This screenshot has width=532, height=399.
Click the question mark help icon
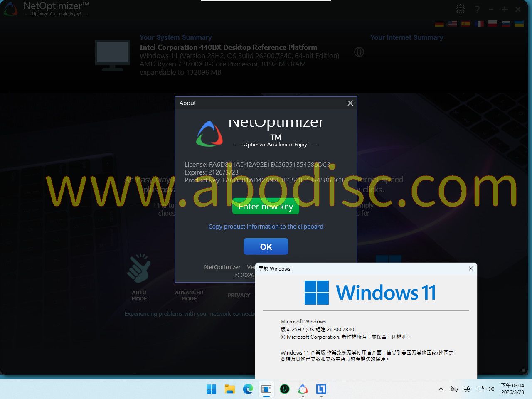click(x=477, y=9)
